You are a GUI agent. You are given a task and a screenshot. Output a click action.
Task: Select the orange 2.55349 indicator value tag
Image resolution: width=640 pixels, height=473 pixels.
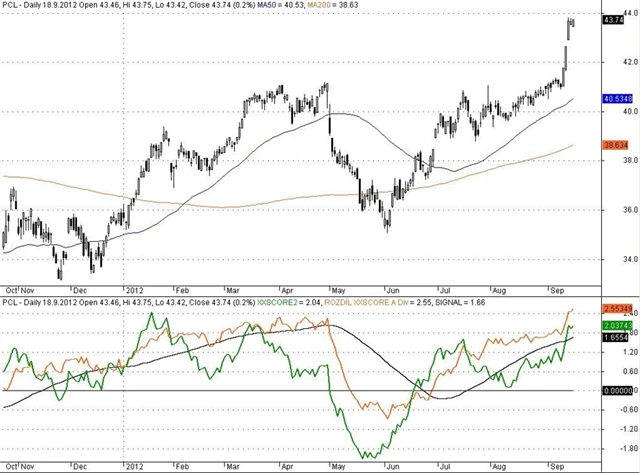click(x=617, y=309)
